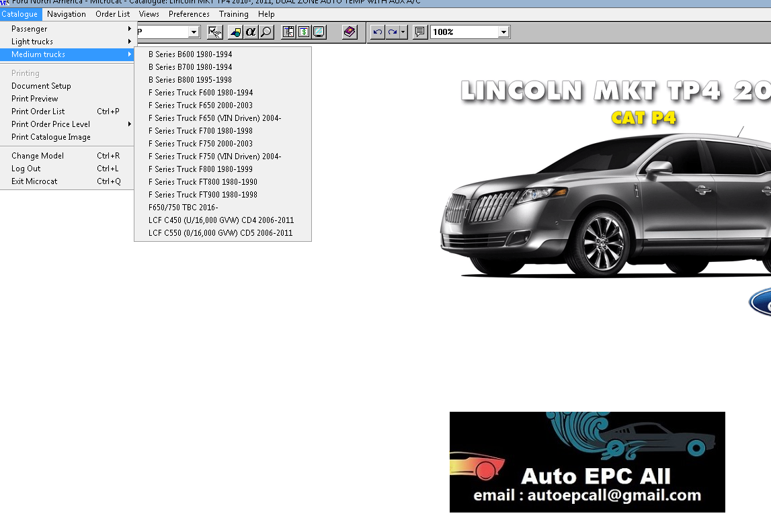771x532 pixels.
Task: Open the Views menu
Action: 149,14
